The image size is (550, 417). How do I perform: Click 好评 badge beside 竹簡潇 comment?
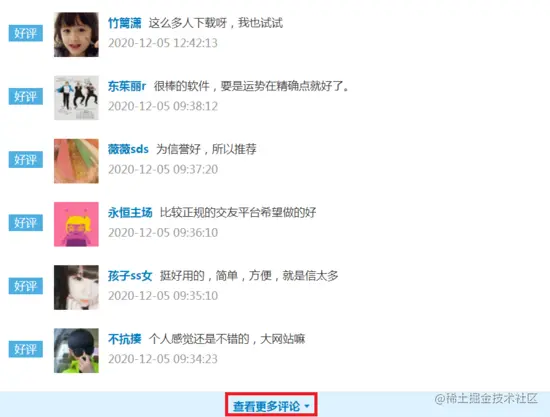26,33
